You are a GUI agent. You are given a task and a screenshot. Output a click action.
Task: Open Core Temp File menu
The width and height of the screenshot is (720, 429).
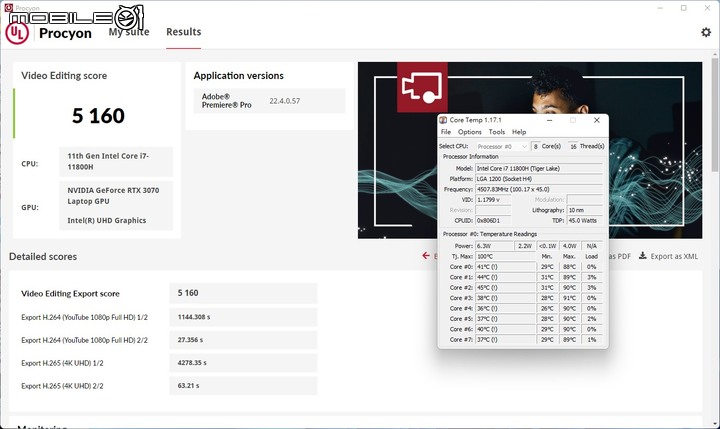coord(446,132)
